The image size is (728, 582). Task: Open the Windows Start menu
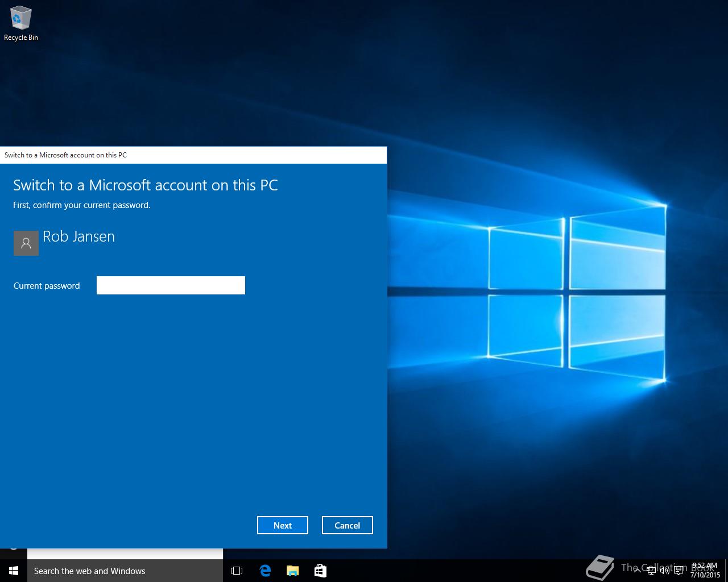pos(14,571)
